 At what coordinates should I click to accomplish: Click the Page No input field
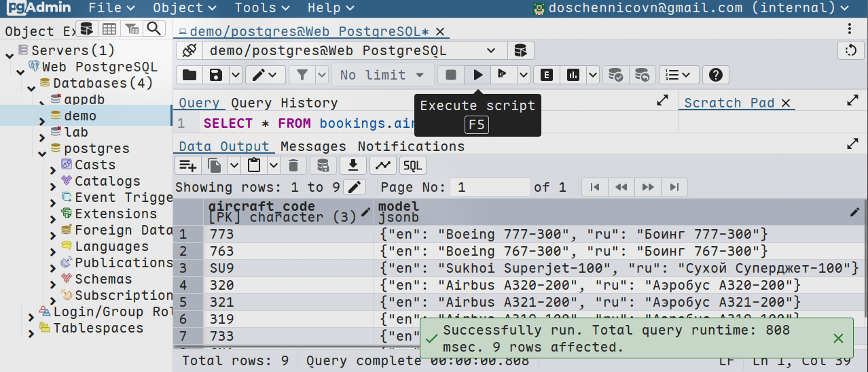(491, 187)
